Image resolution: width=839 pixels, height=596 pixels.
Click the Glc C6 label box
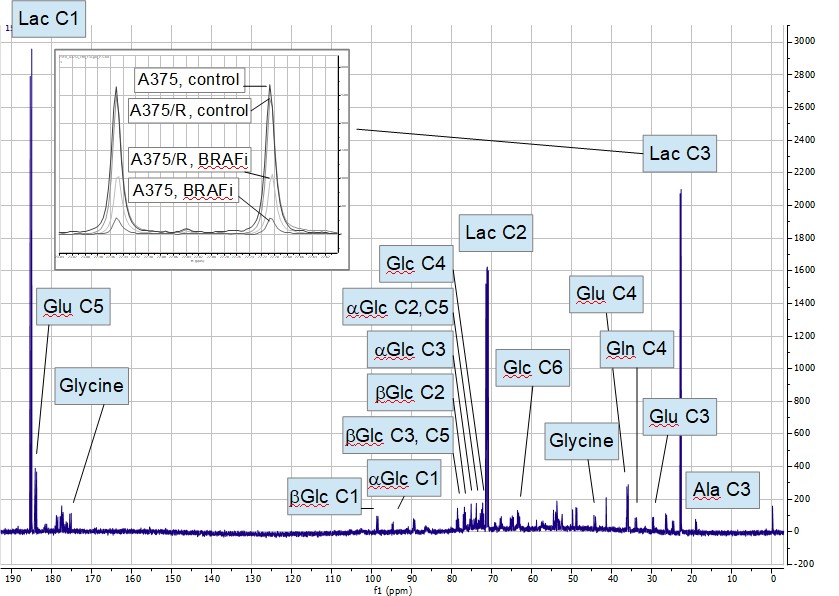(x=533, y=368)
